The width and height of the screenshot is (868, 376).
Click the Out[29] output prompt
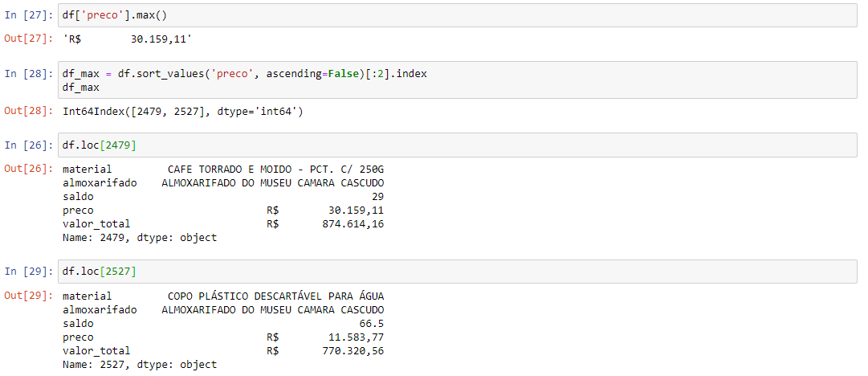click(x=28, y=295)
